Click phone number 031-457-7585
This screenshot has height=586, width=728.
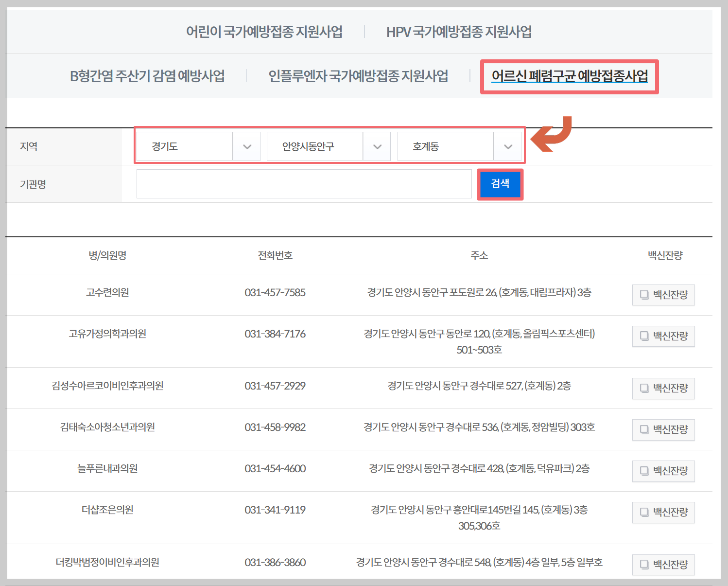[275, 292]
